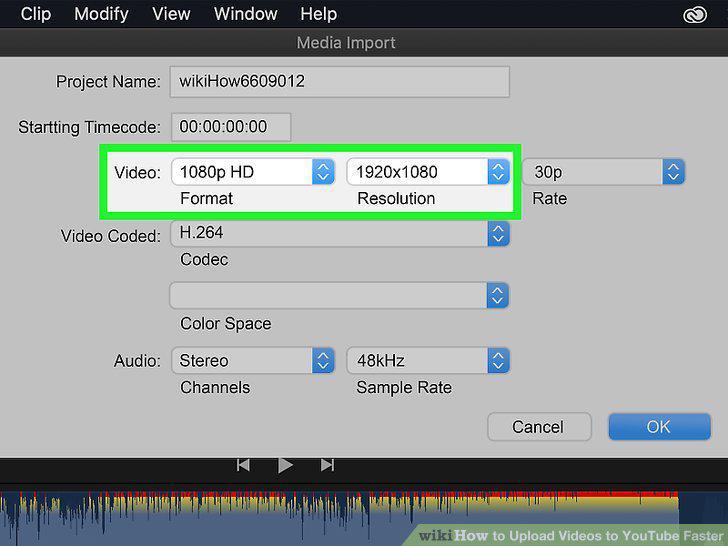Click the Format label text
This screenshot has width=728, height=546.
pyautogui.click(x=206, y=199)
